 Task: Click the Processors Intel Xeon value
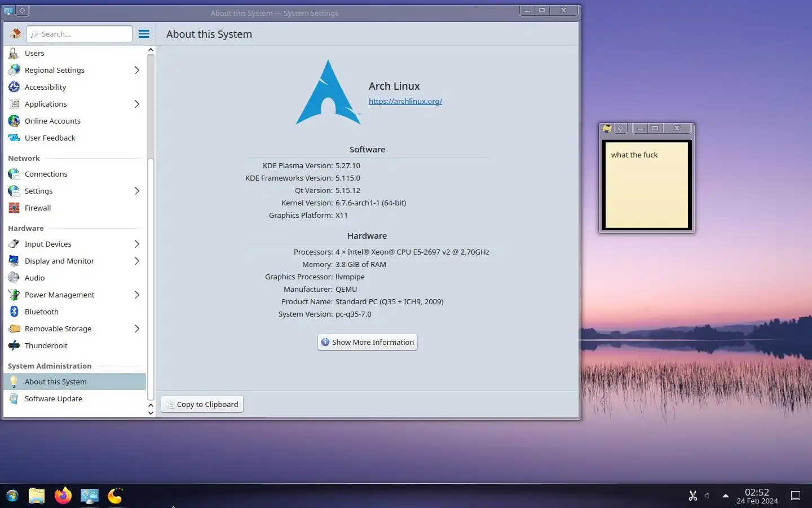pyautogui.click(x=412, y=252)
